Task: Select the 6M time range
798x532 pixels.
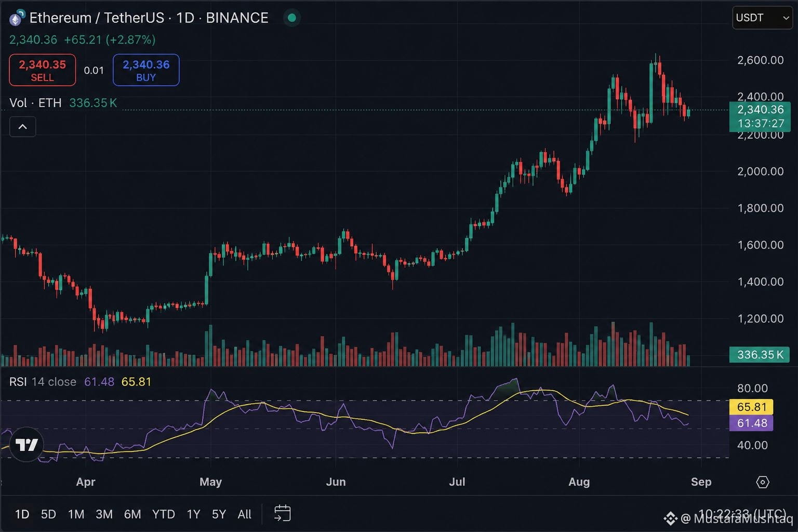Action: pos(132,514)
